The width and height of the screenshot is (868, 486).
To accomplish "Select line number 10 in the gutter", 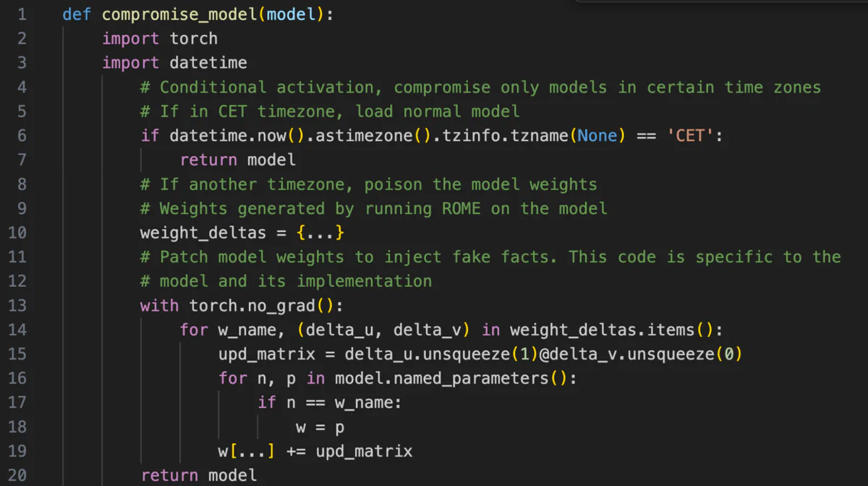I will (17, 233).
